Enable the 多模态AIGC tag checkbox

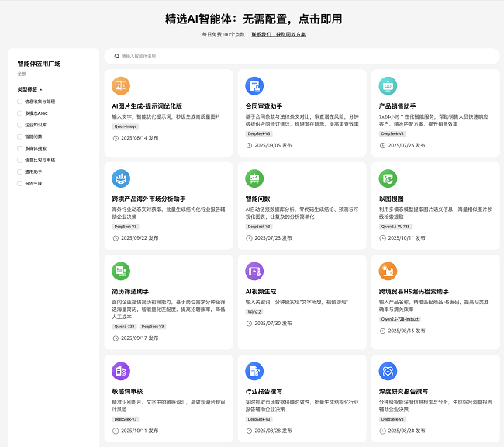pos(20,113)
